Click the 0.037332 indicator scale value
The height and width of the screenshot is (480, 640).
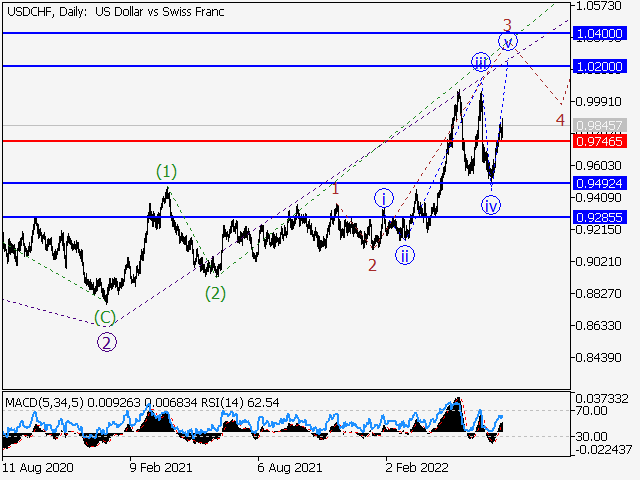click(x=602, y=399)
